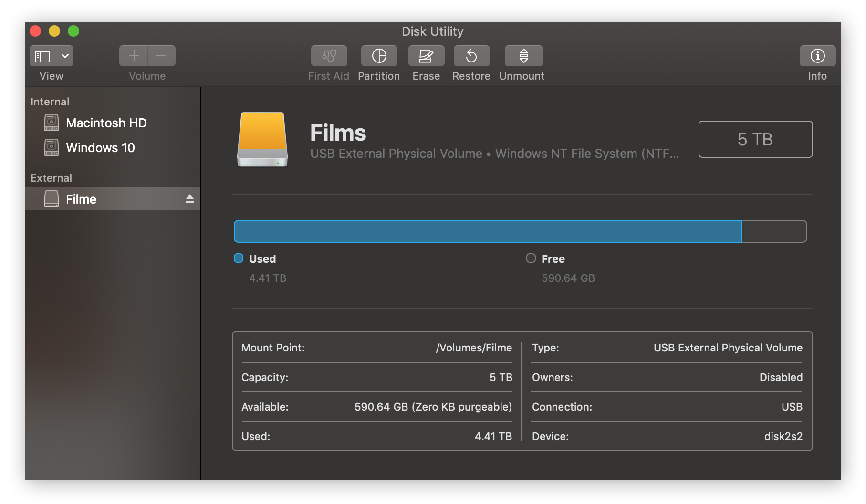
Task: Click the 5 TB capacity badge
Action: coord(755,139)
